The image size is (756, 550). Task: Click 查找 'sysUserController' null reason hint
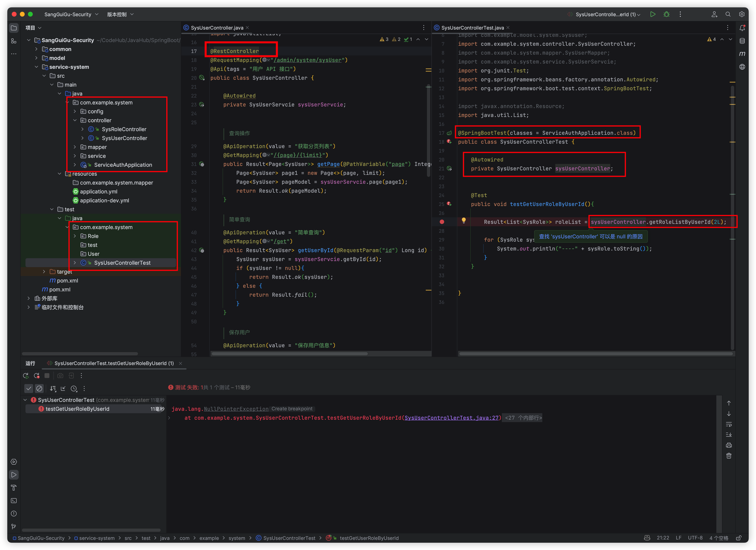click(x=591, y=236)
